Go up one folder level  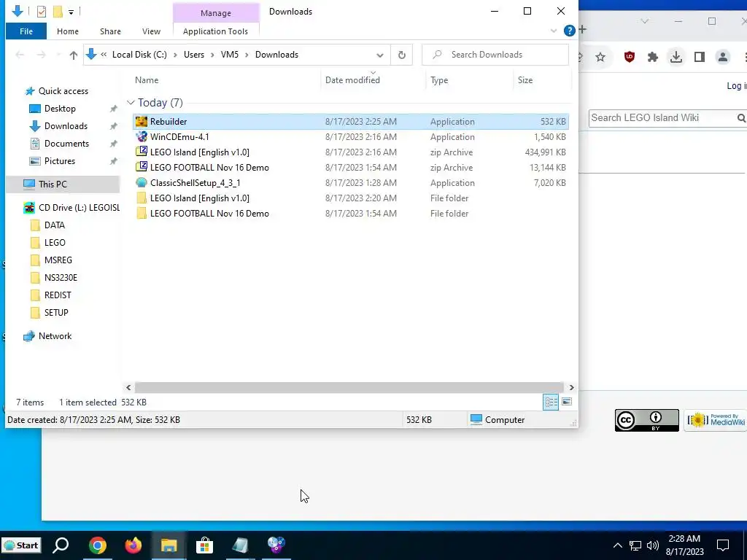(x=74, y=55)
